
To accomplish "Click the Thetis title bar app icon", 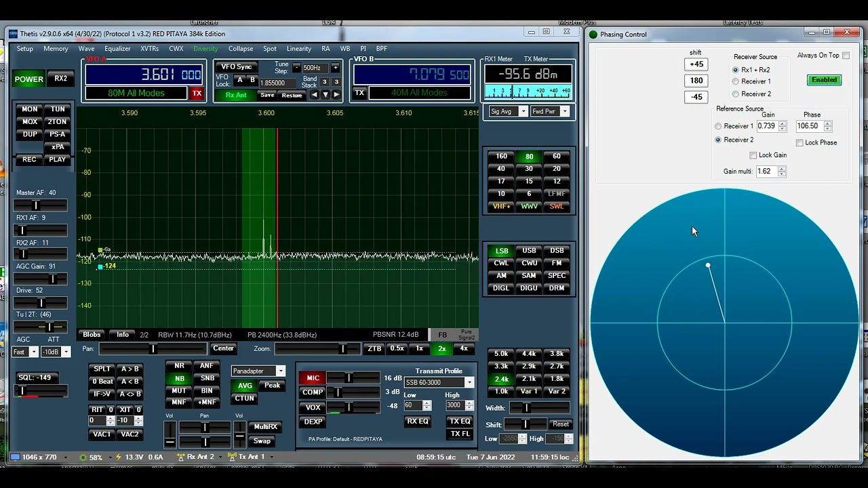I will tap(13, 34).
